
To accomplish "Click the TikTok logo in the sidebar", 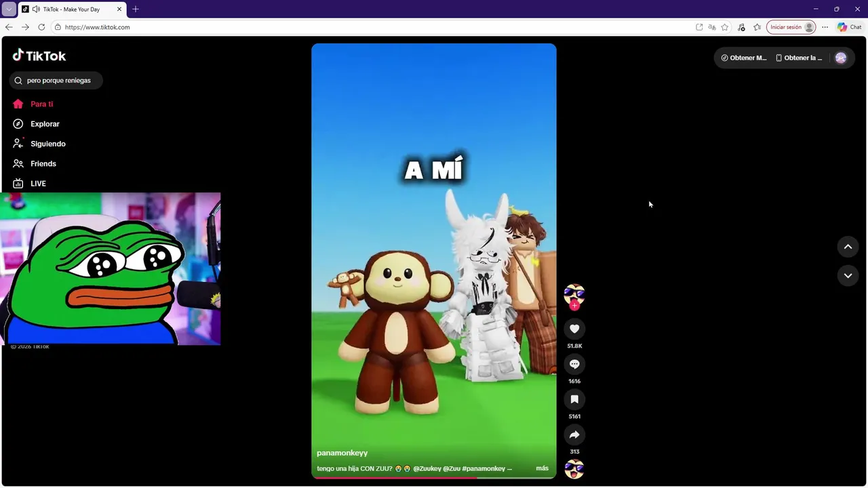I will pos(39,56).
